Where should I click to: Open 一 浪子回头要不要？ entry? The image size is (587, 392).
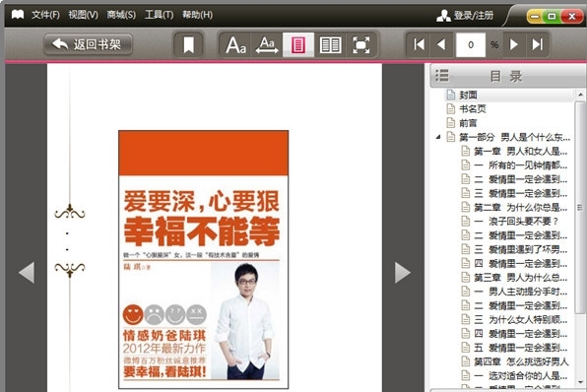(x=516, y=222)
